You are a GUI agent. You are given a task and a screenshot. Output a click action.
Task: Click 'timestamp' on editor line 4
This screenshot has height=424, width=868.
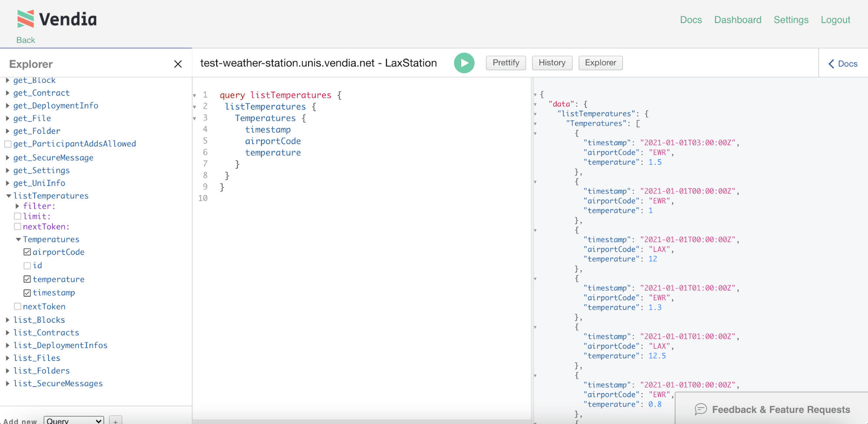(x=268, y=129)
